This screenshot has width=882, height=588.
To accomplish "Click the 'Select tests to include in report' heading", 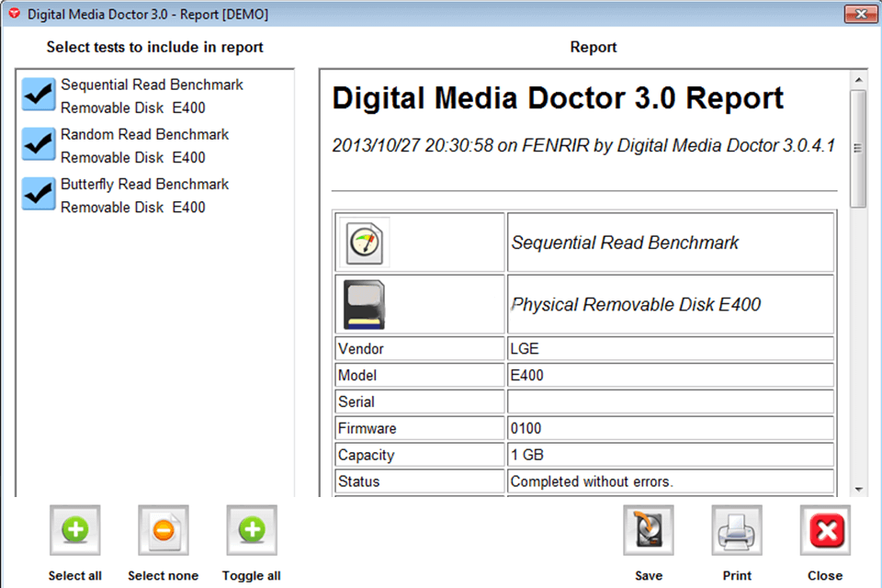I will 154,47.
